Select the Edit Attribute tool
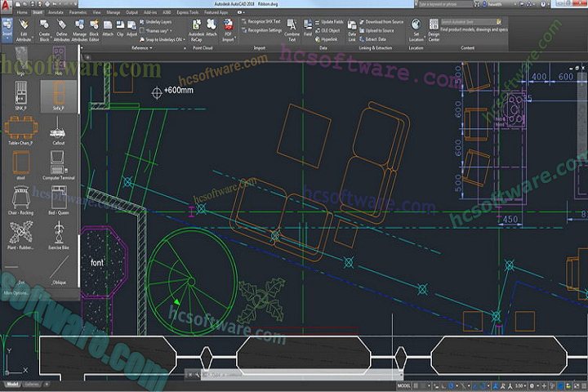The width and height of the screenshot is (588, 392). [24, 30]
